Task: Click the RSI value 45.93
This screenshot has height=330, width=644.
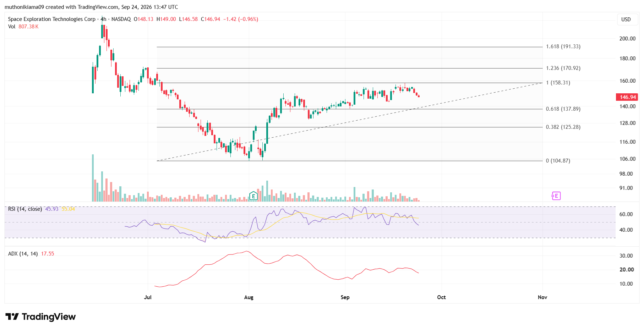Action: tap(52, 209)
